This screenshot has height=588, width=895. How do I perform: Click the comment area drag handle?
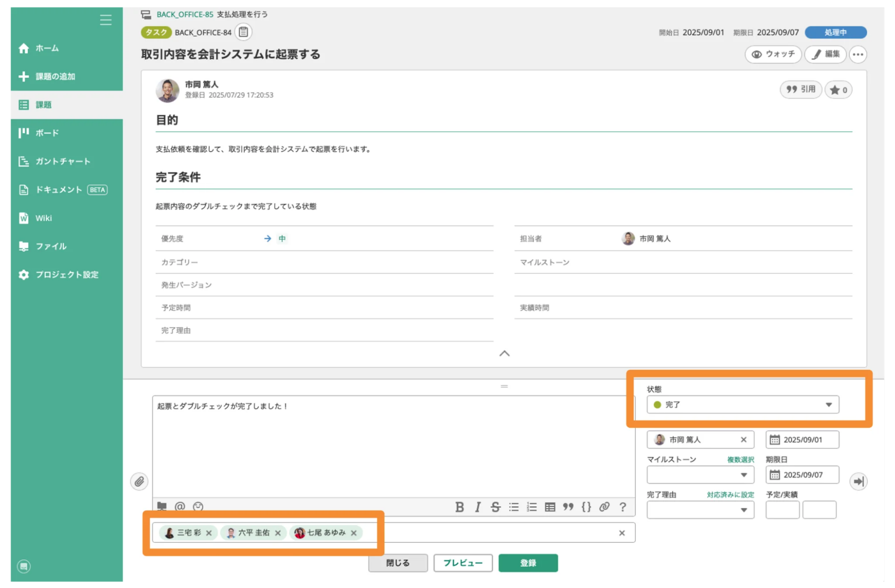pos(504,386)
